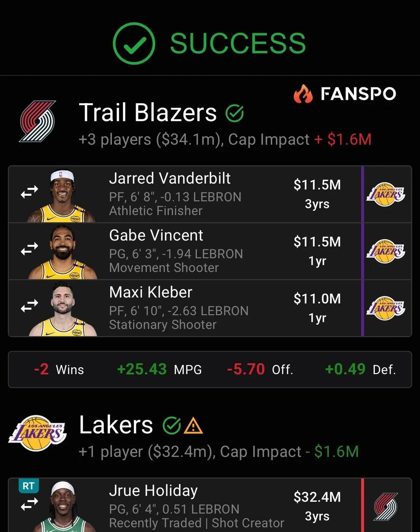
Task: Tap the RT recently traded badge
Action: pyautogui.click(x=29, y=486)
